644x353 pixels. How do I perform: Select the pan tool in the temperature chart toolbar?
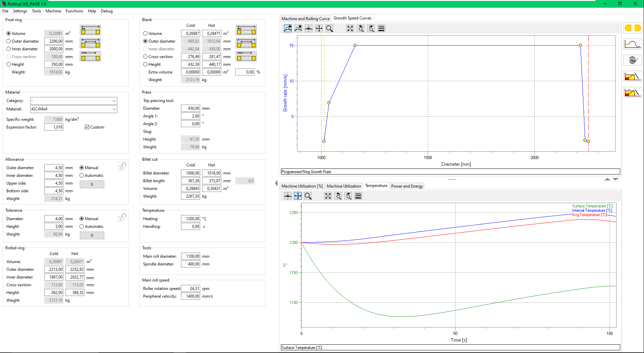298,196
